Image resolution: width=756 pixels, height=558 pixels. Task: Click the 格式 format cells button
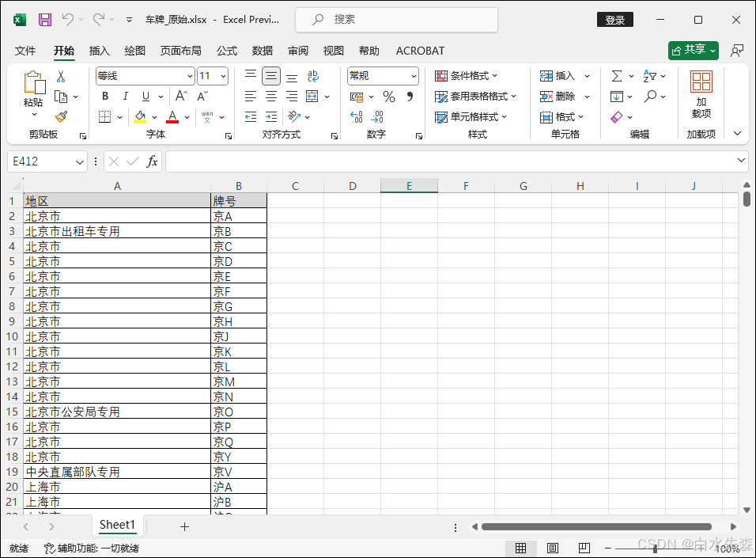561,117
